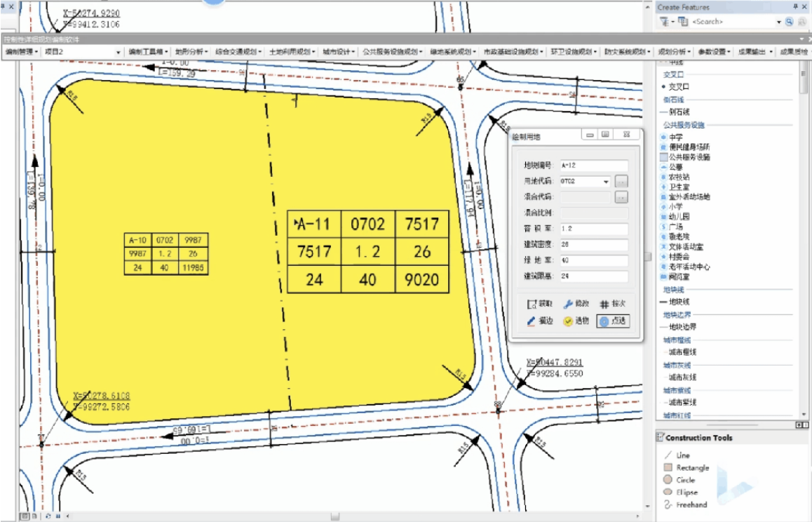Viewport: 812px width, 522px height.
Task: Open the 防灾系统规划 dropdown
Action: (x=628, y=52)
